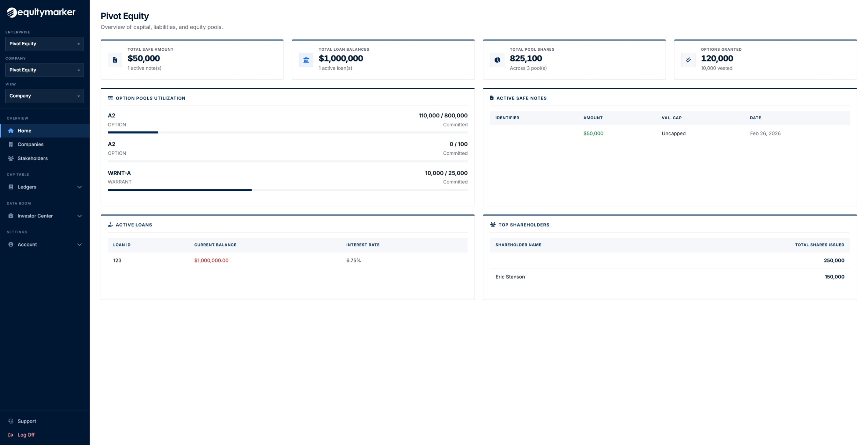The width and height of the screenshot is (868, 445).
Task: Open the Enterprise dropdown showing Pivot Equity
Action: (x=45, y=44)
